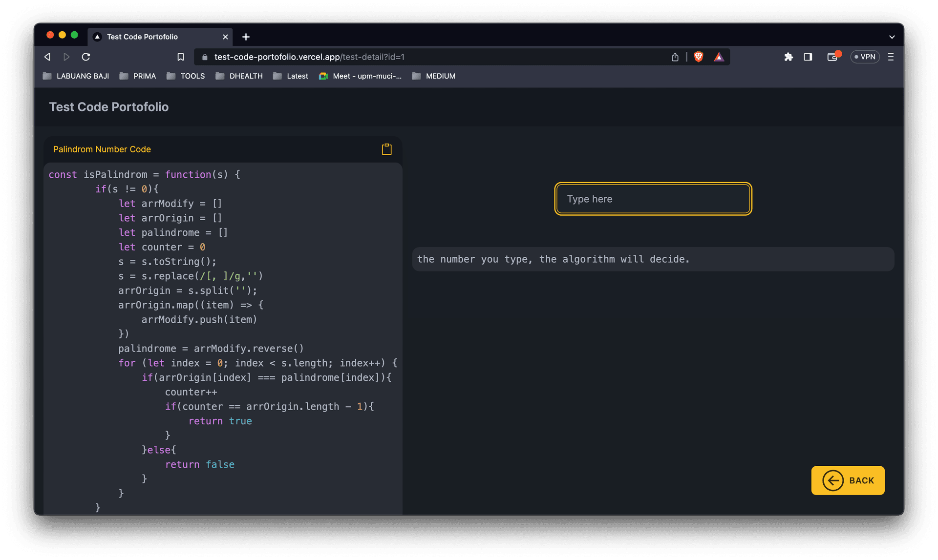
Task: Expand the tab search dropdown arrow
Action: (892, 37)
